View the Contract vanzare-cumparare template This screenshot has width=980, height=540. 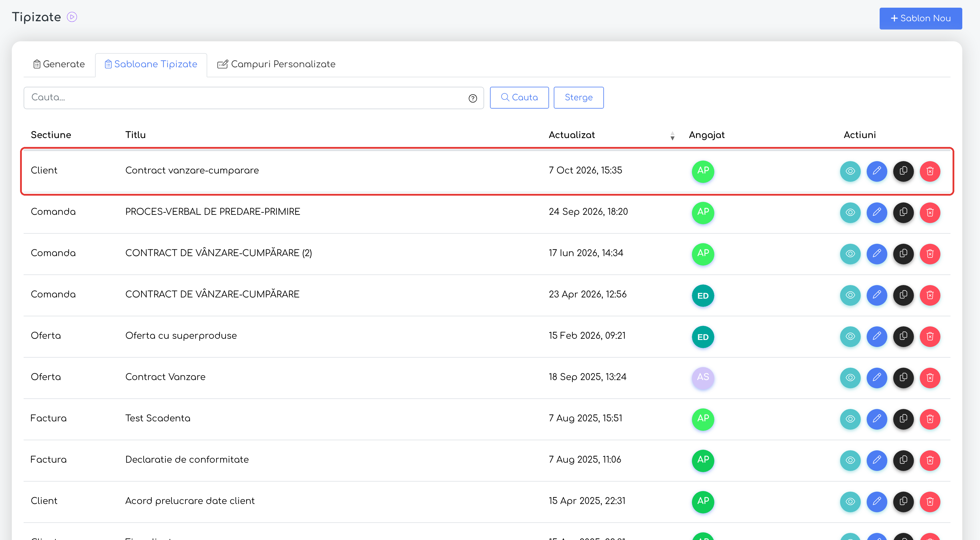pos(850,171)
